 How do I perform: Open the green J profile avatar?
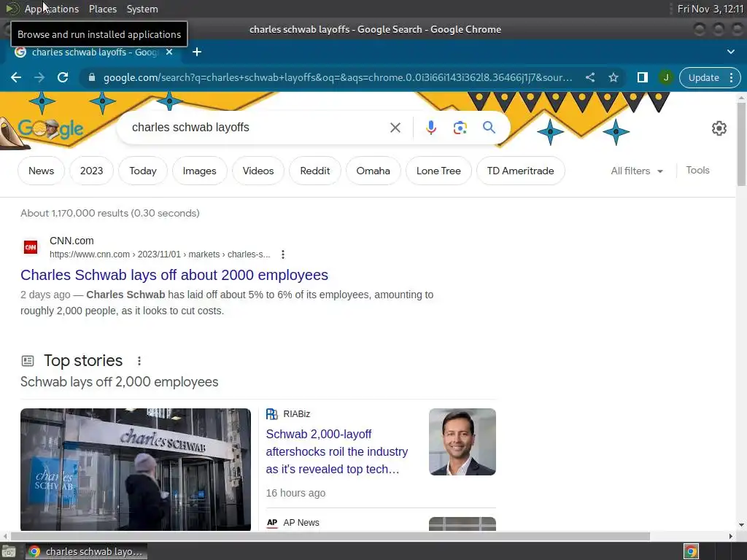666,77
